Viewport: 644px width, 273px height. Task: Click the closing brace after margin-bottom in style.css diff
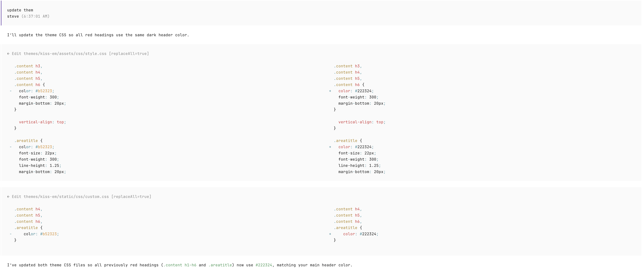pyautogui.click(x=15, y=109)
